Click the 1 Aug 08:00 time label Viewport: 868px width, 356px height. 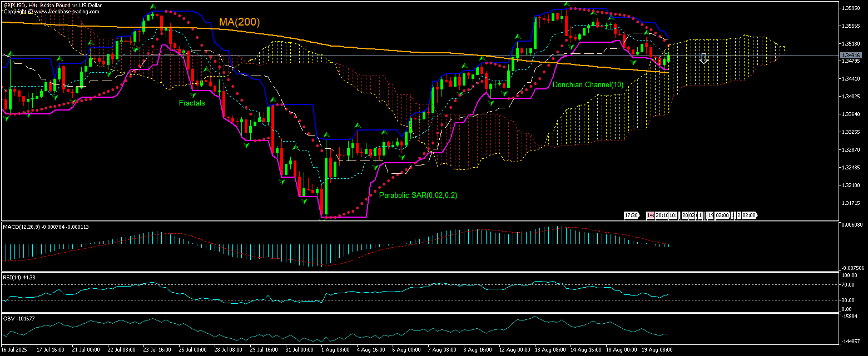click(x=335, y=350)
